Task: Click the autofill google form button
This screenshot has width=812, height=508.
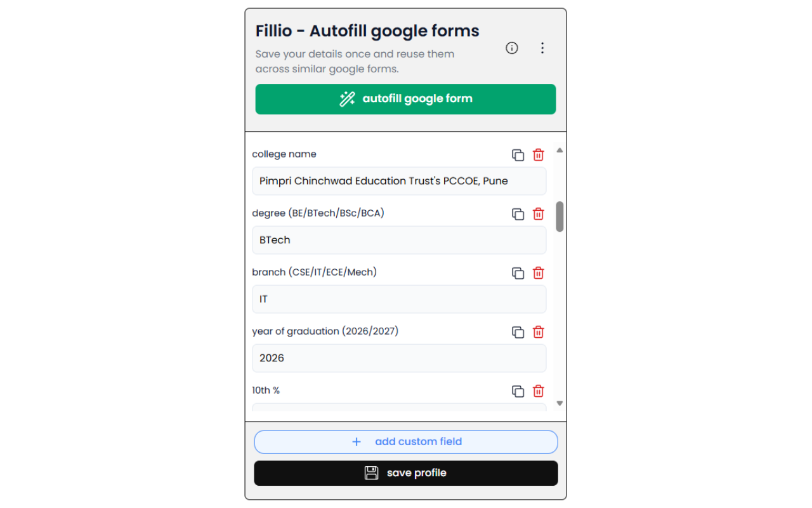Action: [405, 99]
